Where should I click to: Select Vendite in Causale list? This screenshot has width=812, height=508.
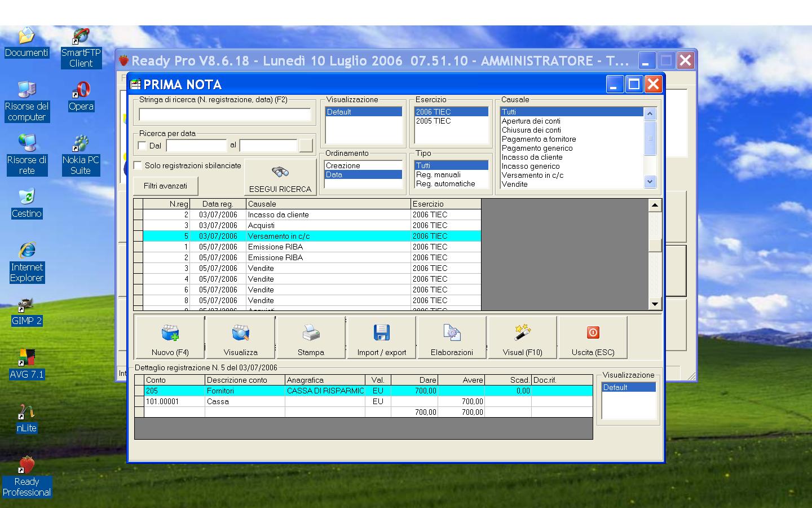pos(572,184)
